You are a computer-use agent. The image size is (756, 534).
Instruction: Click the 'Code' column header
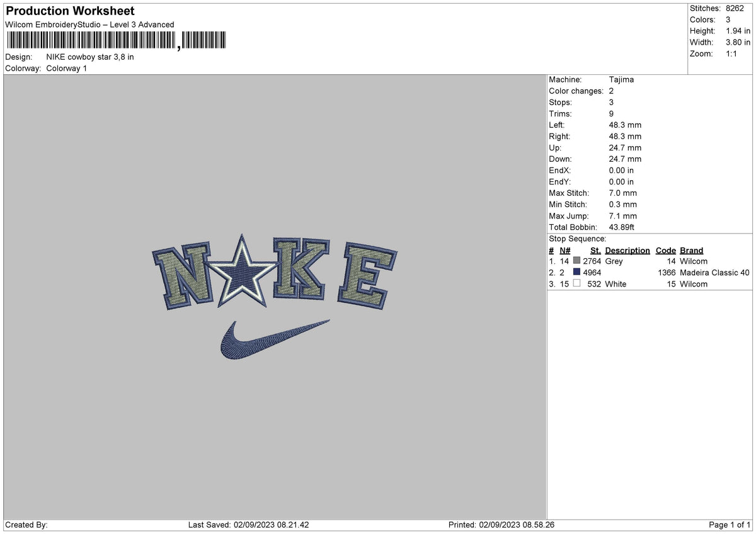[666, 251]
